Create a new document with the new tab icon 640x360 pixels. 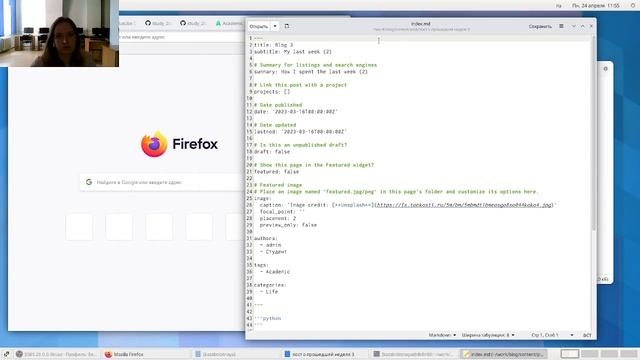coord(287,26)
